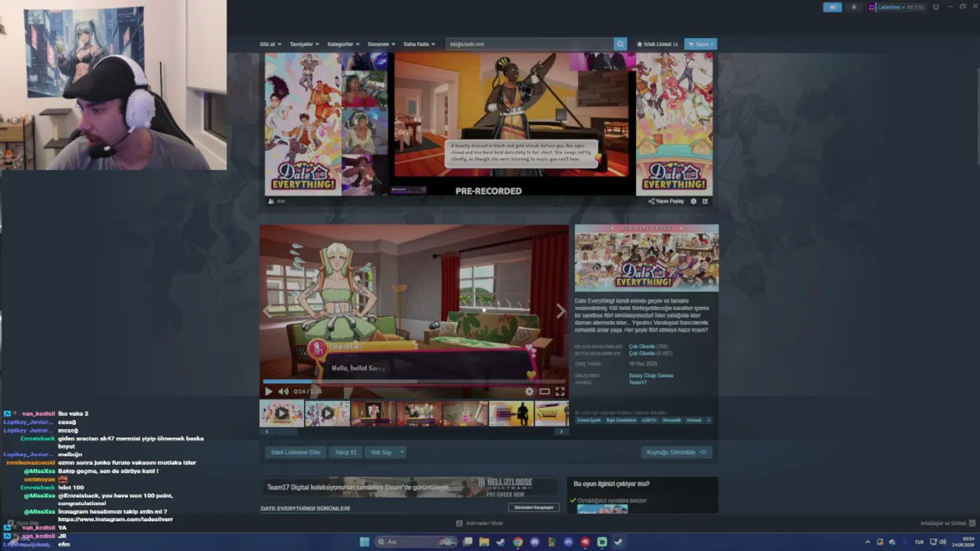980x551 pixels.
Task: Switch keyboard language TUR indicator
Action: tap(920, 542)
